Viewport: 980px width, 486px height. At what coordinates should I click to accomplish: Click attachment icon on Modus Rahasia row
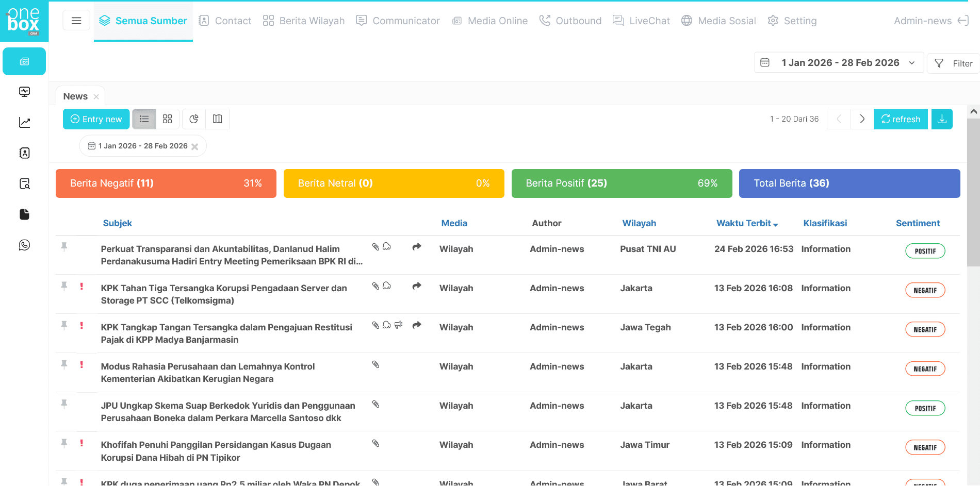tap(375, 364)
